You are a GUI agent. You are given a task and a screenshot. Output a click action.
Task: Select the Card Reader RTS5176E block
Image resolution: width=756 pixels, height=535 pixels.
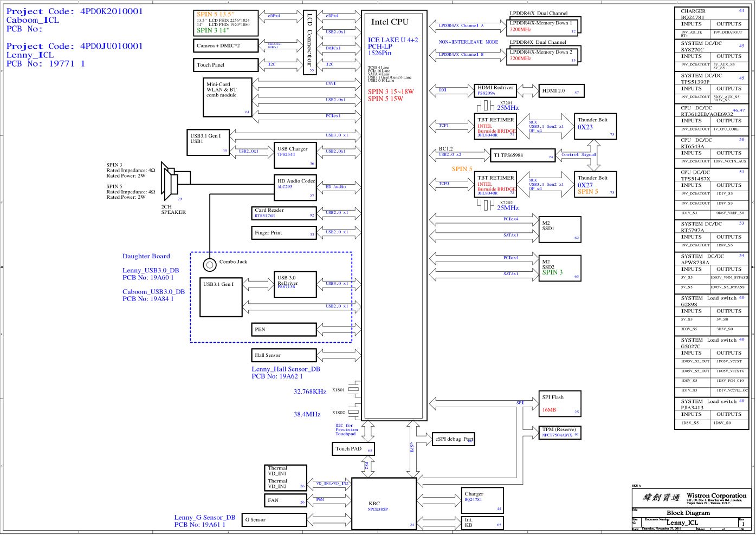tap(285, 213)
